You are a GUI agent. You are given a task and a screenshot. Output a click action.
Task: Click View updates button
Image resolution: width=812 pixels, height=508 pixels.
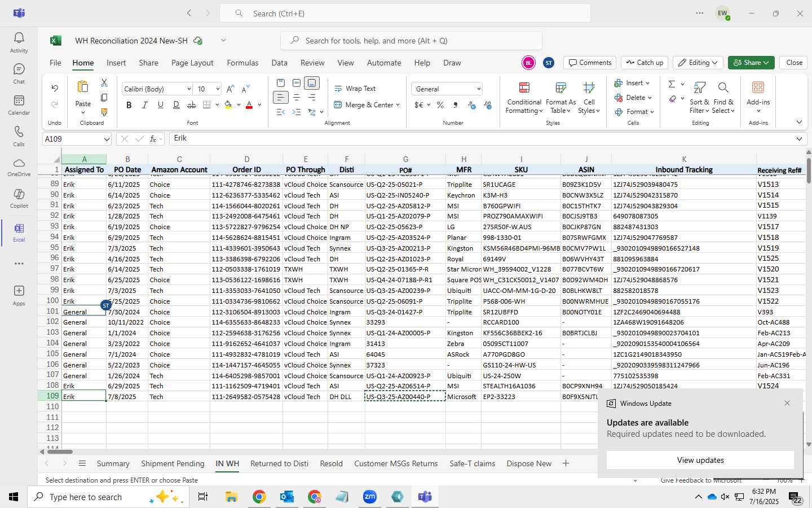(x=700, y=460)
